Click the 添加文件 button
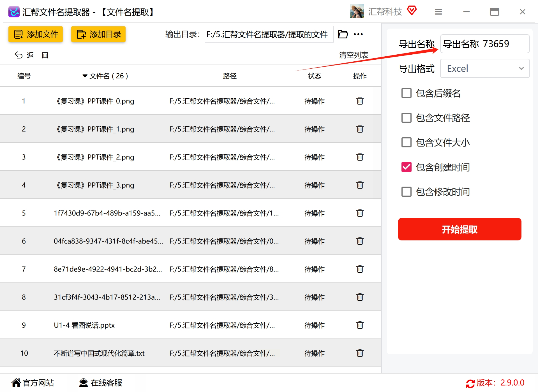538x392 pixels. [x=36, y=34]
